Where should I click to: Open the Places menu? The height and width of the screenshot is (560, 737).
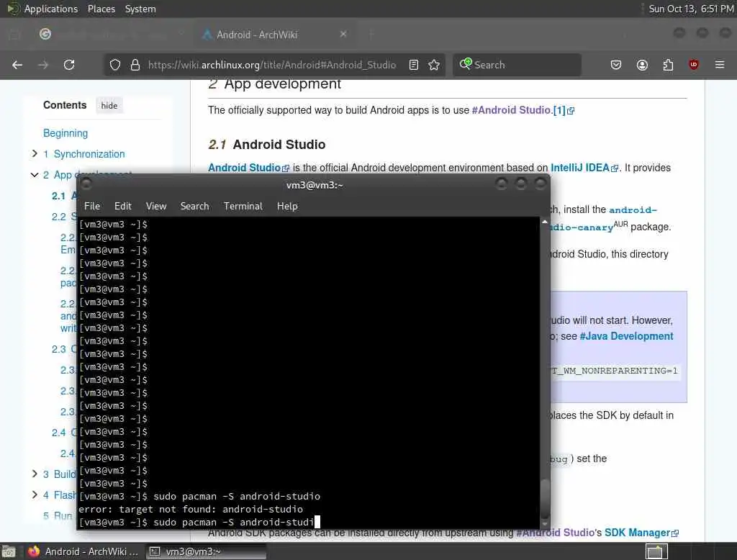101,9
